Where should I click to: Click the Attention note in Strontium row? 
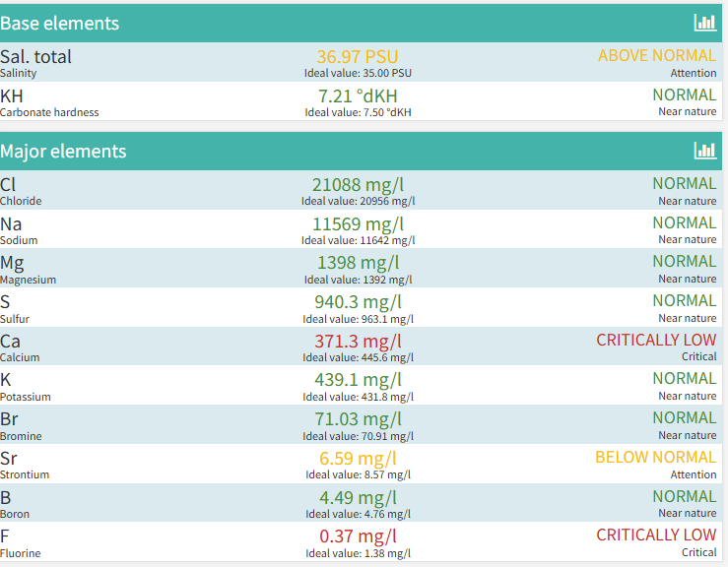[x=694, y=474]
